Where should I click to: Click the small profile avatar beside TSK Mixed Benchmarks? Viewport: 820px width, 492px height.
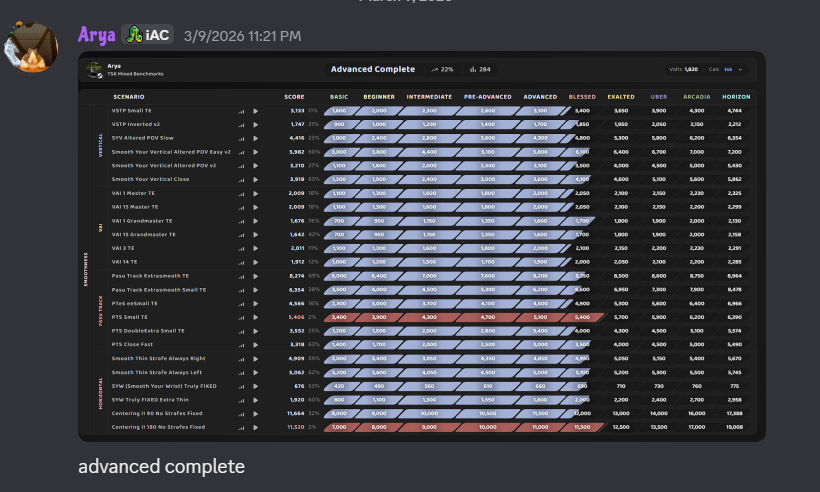(x=95, y=70)
